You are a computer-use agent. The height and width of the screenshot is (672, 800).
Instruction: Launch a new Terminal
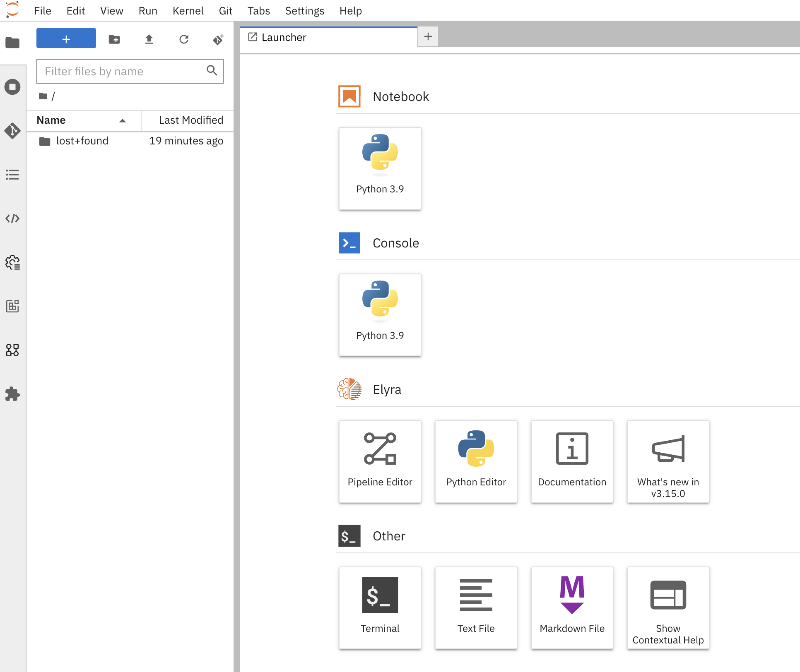[x=380, y=608]
